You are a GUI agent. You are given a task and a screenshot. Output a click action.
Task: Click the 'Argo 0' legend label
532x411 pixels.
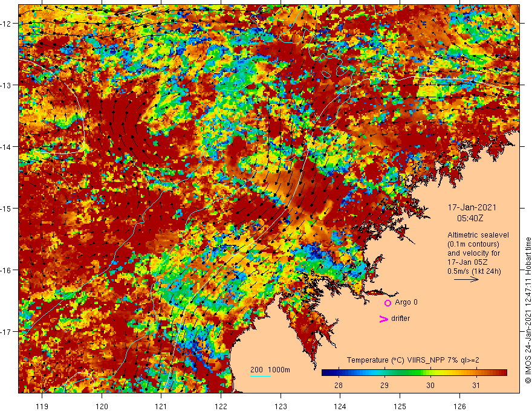click(x=406, y=302)
